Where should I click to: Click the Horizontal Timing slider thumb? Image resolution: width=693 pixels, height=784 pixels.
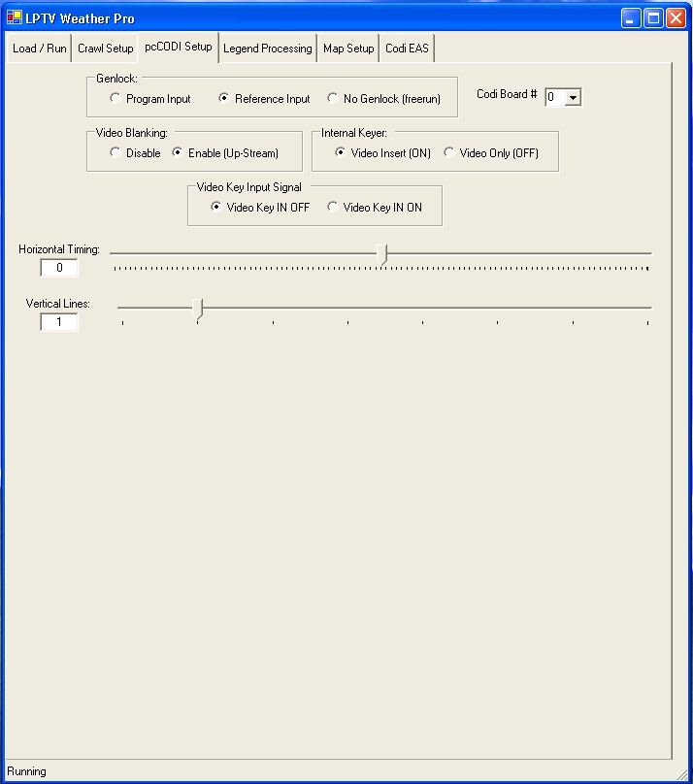click(x=382, y=254)
